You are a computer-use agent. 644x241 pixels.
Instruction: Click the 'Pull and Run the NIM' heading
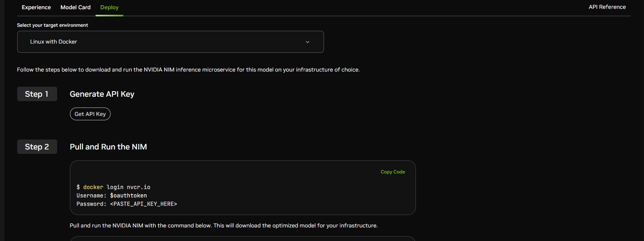[108, 147]
